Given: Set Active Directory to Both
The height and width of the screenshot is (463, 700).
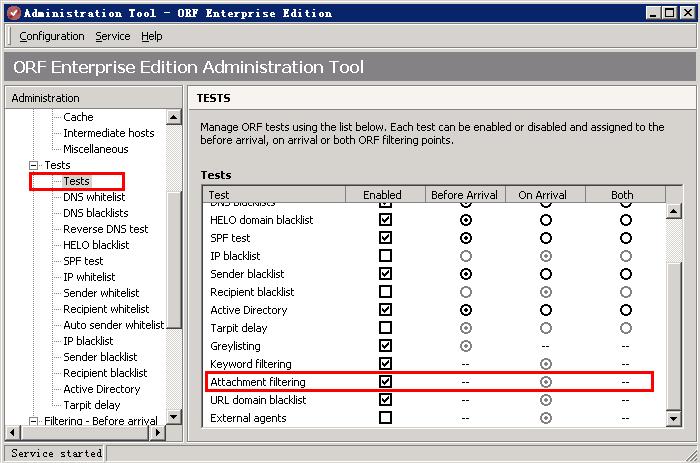Looking at the screenshot, I should (x=625, y=310).
